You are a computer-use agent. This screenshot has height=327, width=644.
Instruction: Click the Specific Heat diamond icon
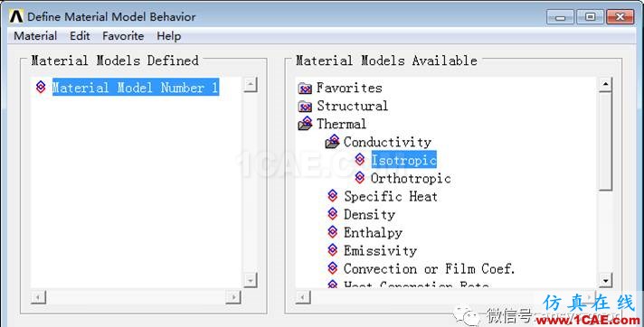point(333,196)
